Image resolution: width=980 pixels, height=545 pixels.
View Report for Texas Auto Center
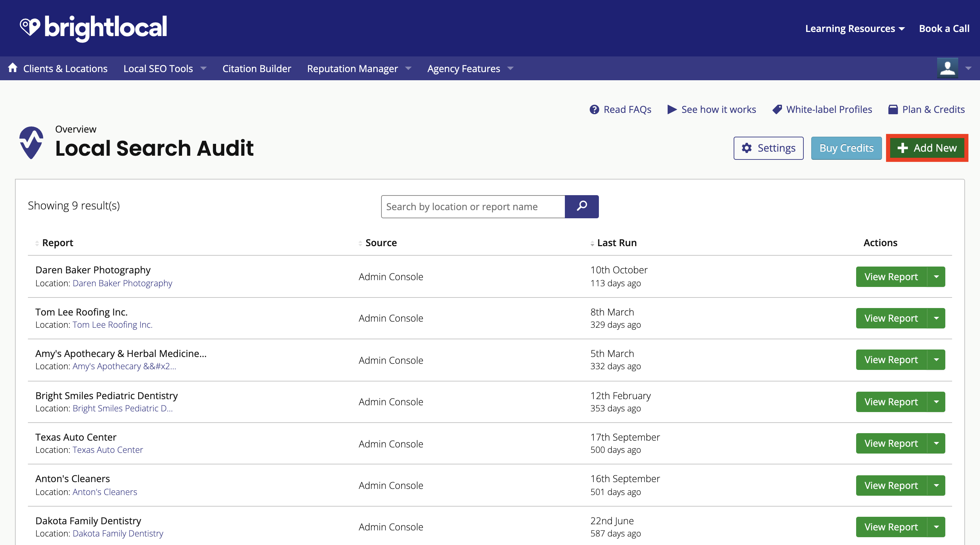(891, 443)
